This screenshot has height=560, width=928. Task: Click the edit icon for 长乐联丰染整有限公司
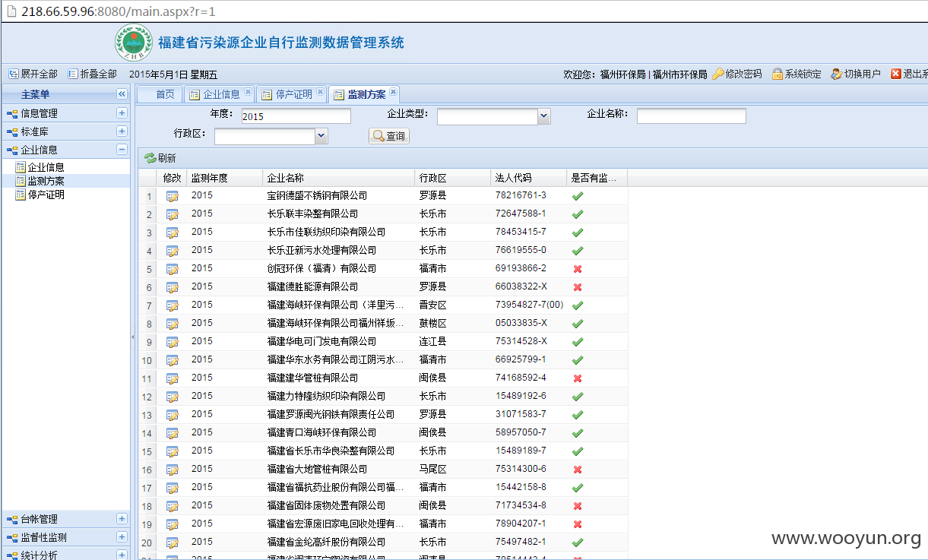(173, 214)
